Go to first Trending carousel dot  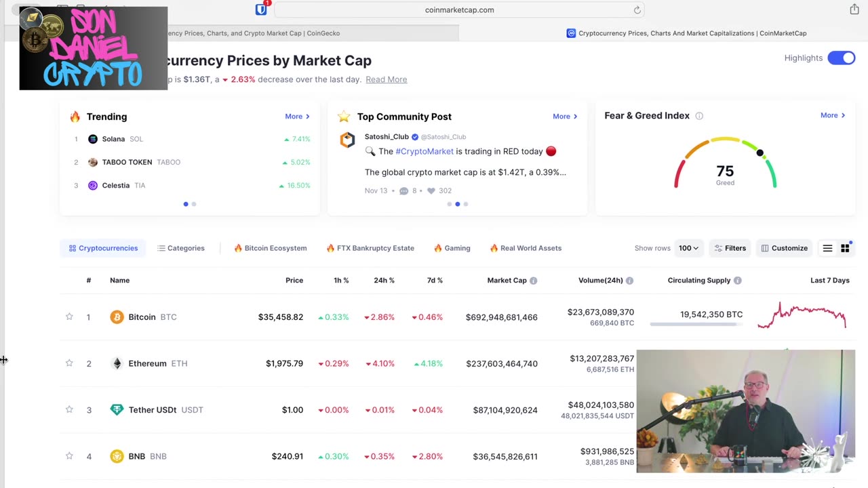[186, 204]
